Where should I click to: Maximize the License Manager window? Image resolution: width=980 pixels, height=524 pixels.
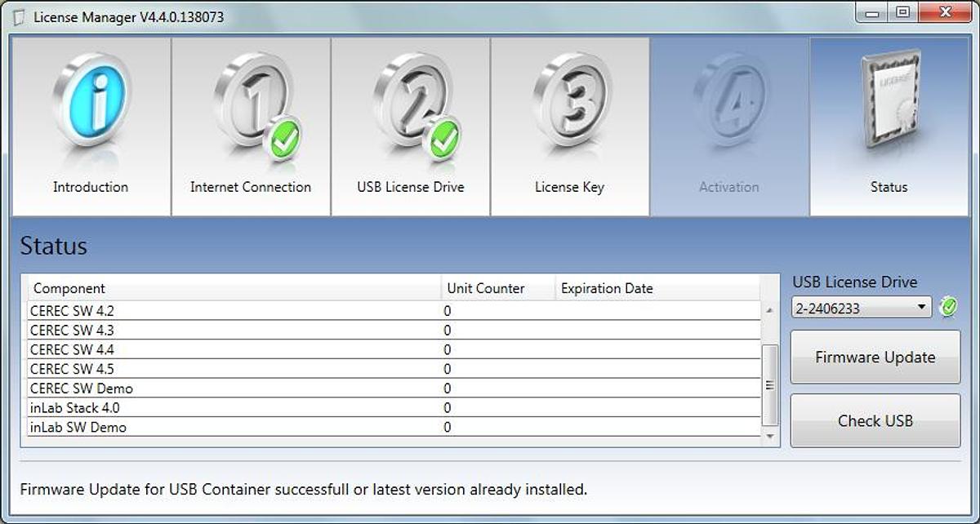point(902,11)
